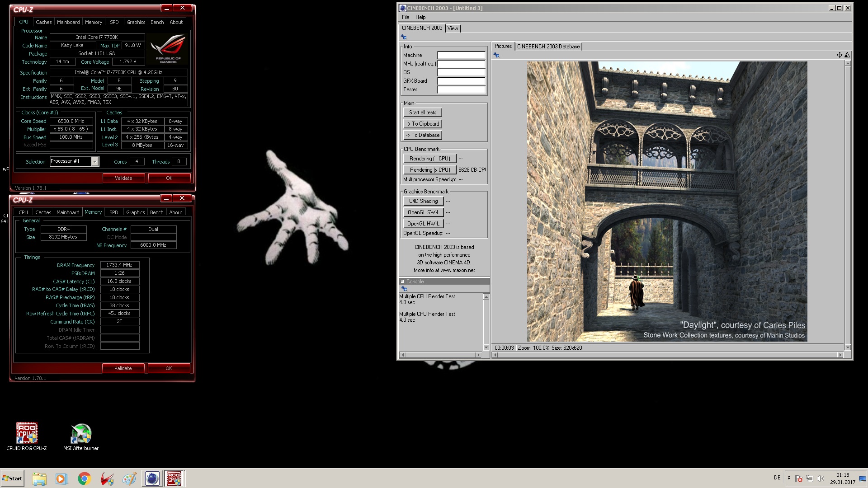Viewport: 868px width, 488px height.
Task: Click the MHz (real freq.) input field
Action: (x=461, y=64)
